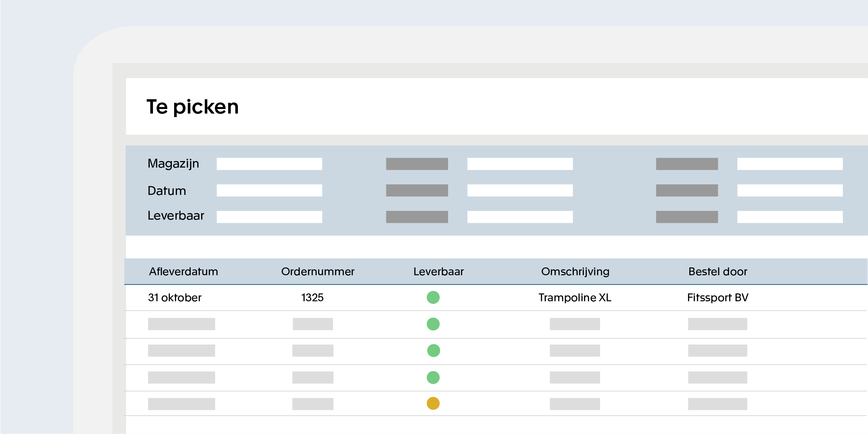
Task: Toggle the rightmost gray control in the Datum row
Action: tap(686, 190)
